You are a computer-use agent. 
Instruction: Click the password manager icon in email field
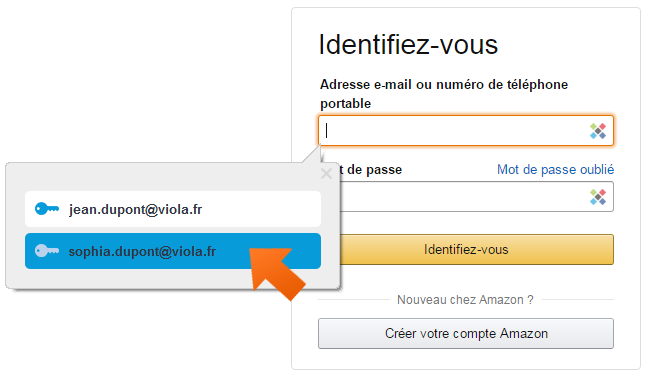coord(598,131)
